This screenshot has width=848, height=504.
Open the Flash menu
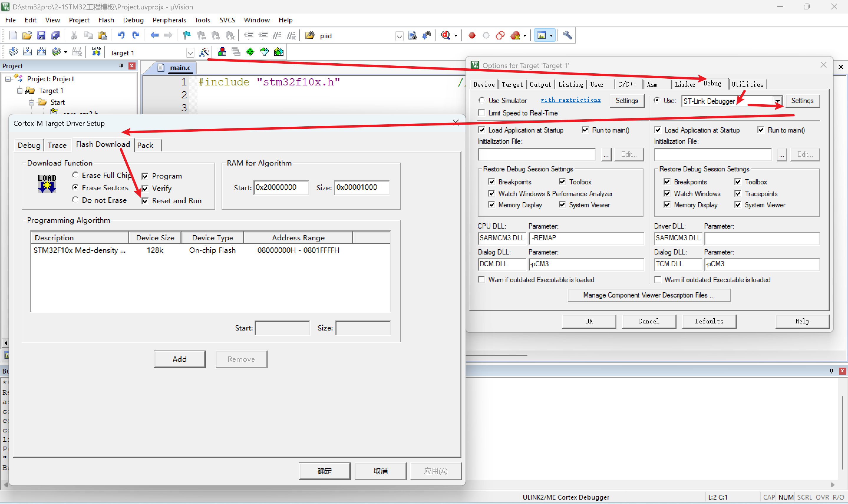coord(106,20)
